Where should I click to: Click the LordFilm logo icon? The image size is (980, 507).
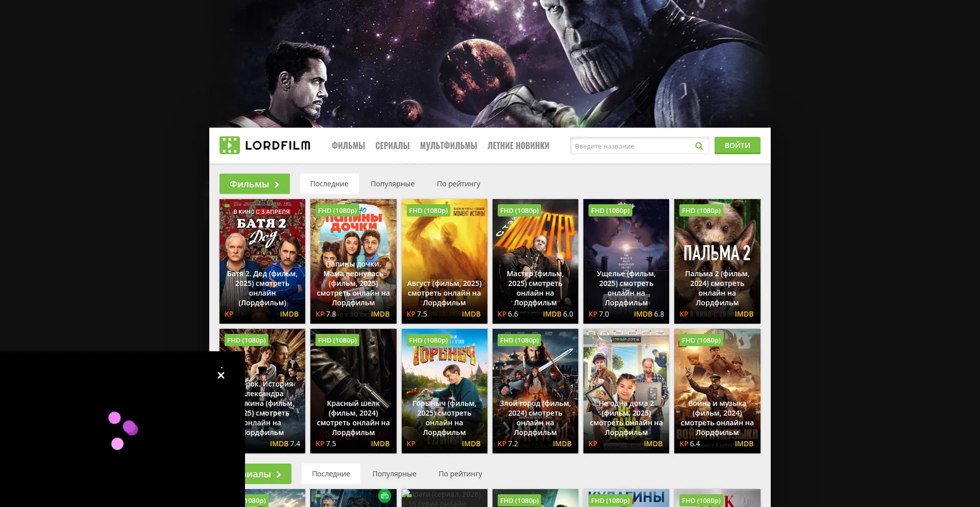click(230, 146)
